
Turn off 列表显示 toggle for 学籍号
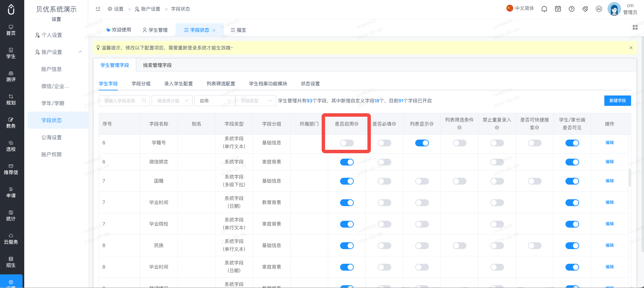(422, 143)
